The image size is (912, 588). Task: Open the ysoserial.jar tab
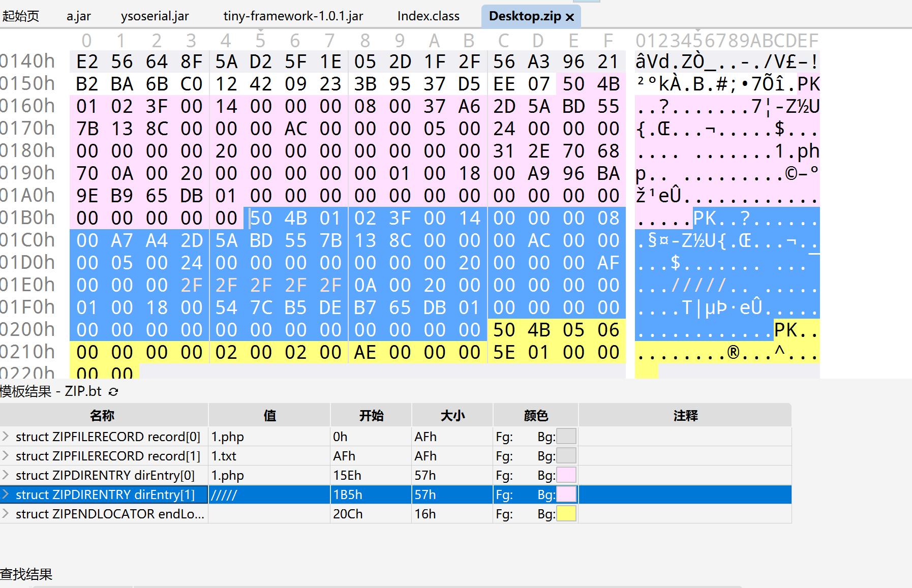coord(155,16)
